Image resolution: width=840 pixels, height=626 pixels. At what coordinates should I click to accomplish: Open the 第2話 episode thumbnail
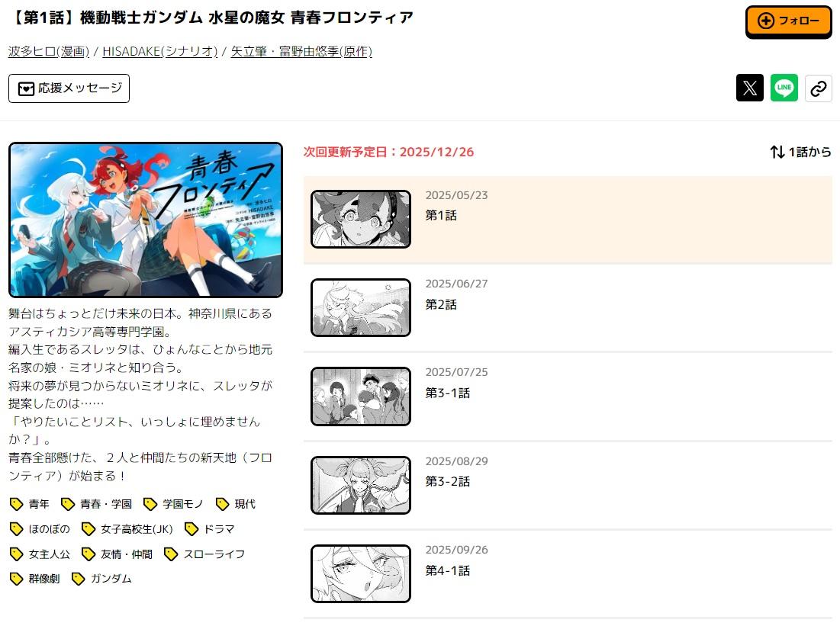coord(361,307)
